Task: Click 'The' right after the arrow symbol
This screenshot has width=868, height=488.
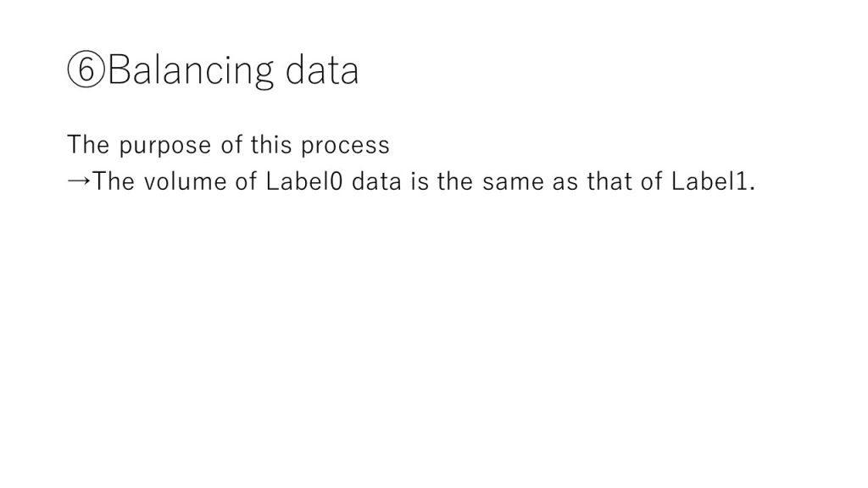Action: [x=113, y=181]
